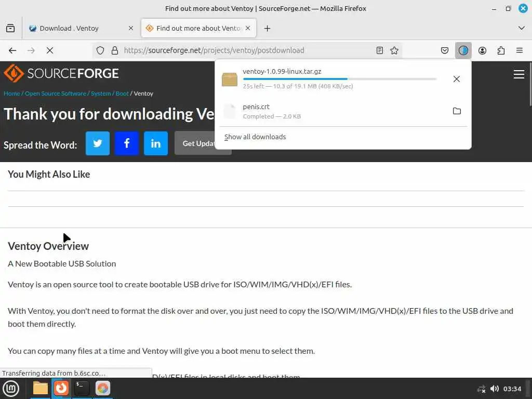Go to Boot breadcrumb link

122,94
